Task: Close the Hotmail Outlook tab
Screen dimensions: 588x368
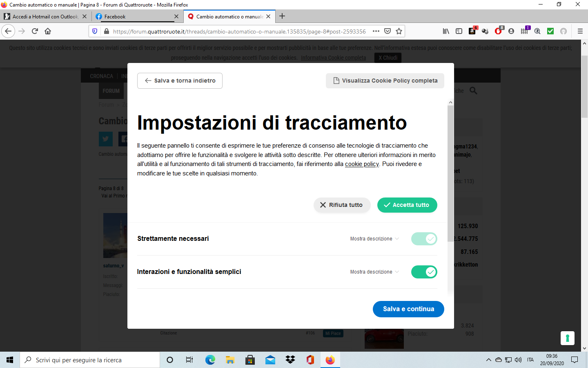Action: pos(85,16)
